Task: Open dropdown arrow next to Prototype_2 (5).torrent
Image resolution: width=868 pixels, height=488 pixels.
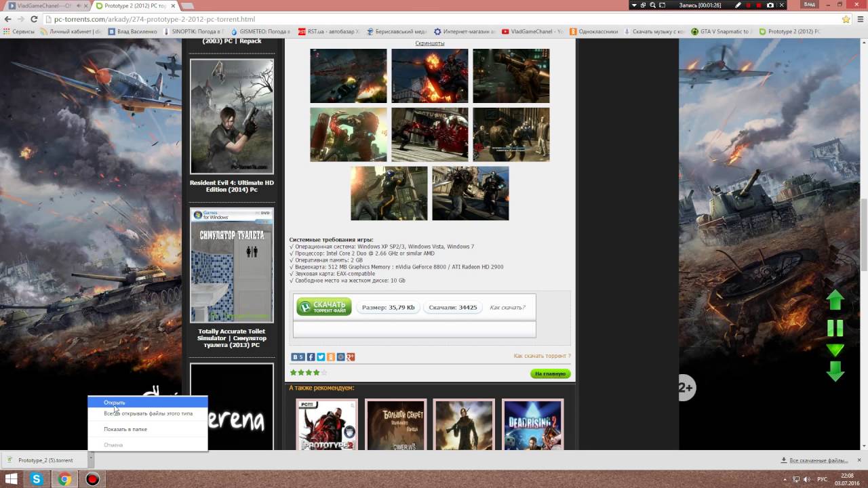Action: [x=91, y=460]
